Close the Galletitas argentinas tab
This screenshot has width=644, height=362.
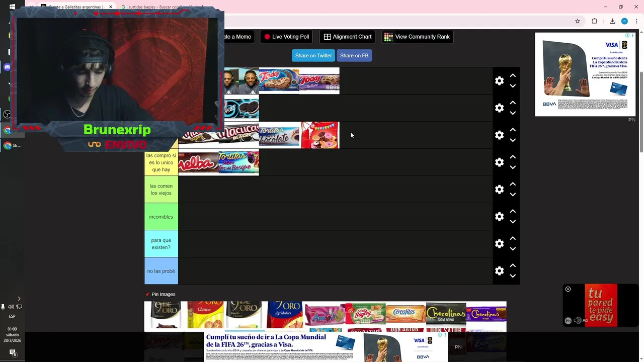coord(110,7)
